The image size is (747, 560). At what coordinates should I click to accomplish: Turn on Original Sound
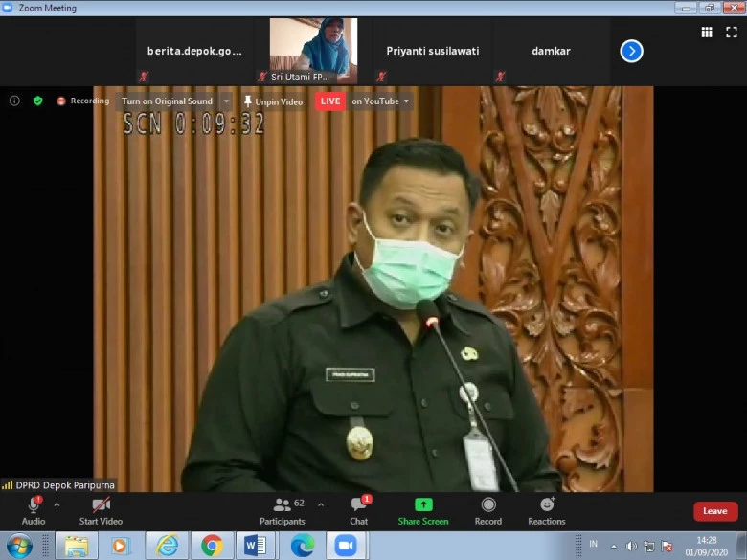[x=167, y=101]
